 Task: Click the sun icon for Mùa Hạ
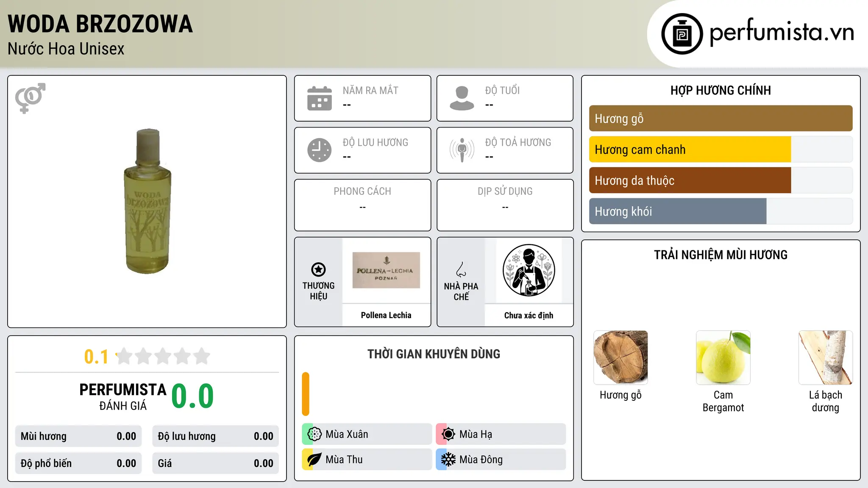448,434
